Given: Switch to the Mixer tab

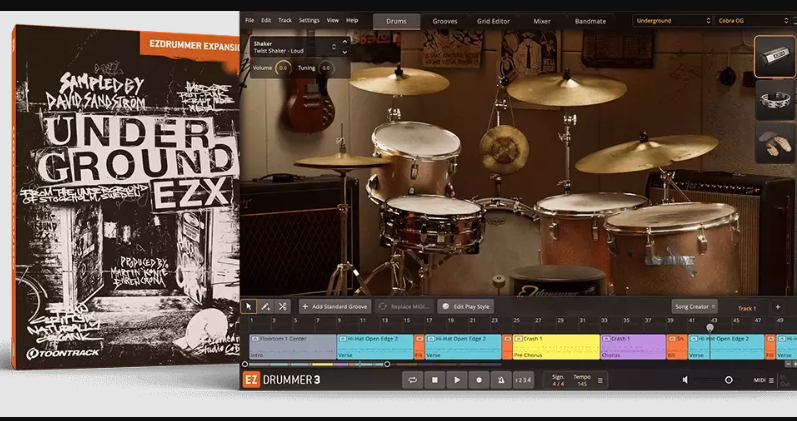Looking at the screenshot, I should (x=542, y=21).
